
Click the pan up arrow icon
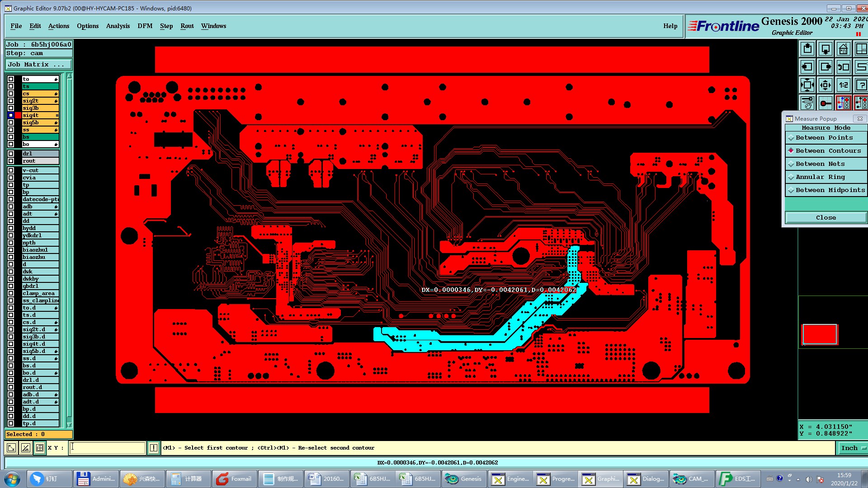coord(807,49)
